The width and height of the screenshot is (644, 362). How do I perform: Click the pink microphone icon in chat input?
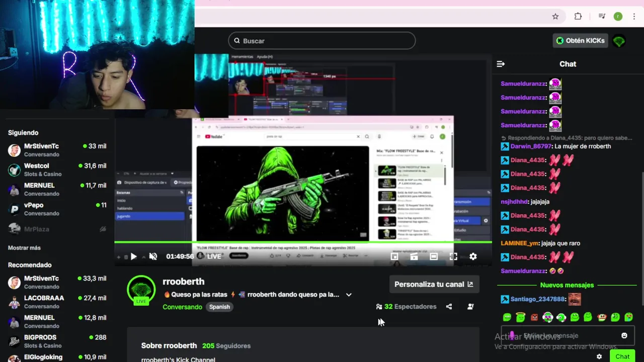click(512, 335)
